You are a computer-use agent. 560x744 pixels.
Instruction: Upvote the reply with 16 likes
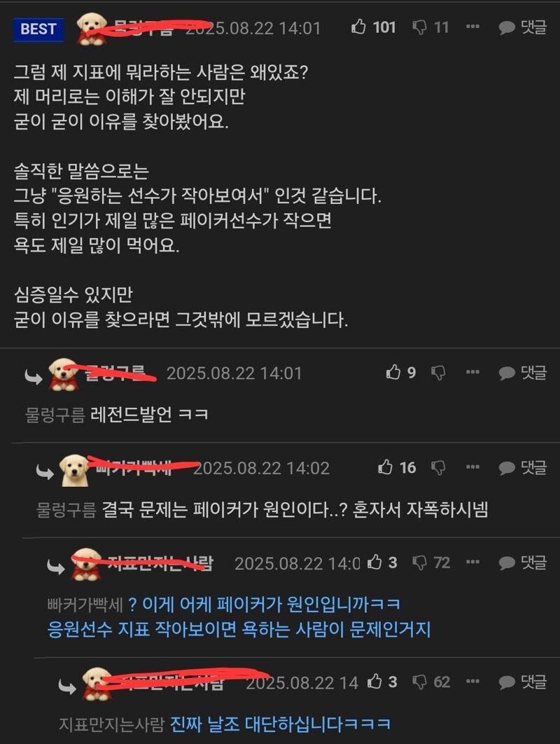point(385,467)
